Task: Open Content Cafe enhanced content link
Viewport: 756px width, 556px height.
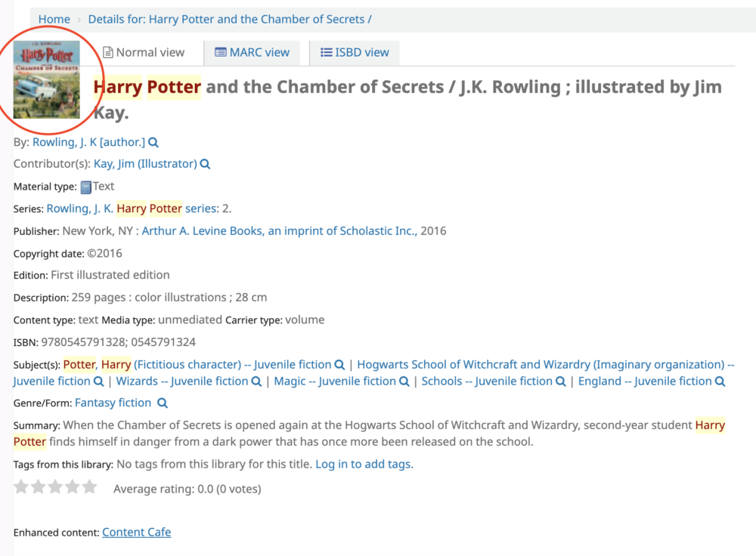Action: pyautogui.click(x=136, y=533)
